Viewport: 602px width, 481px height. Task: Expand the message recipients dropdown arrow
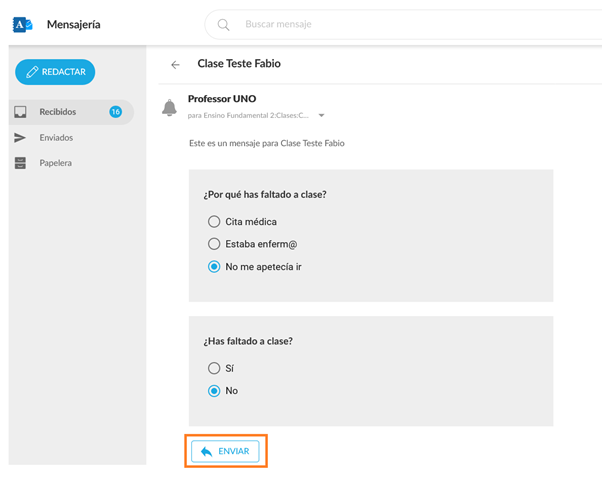(321, 116)
